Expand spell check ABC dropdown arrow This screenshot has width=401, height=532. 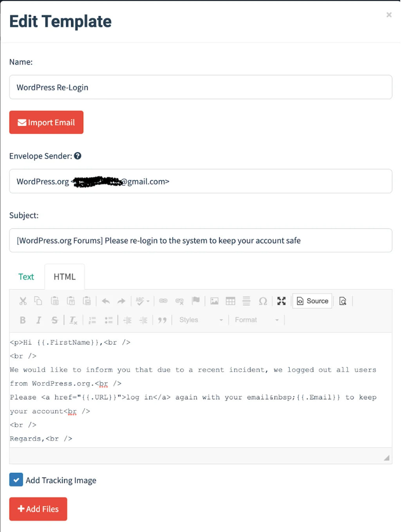(148, 301)
